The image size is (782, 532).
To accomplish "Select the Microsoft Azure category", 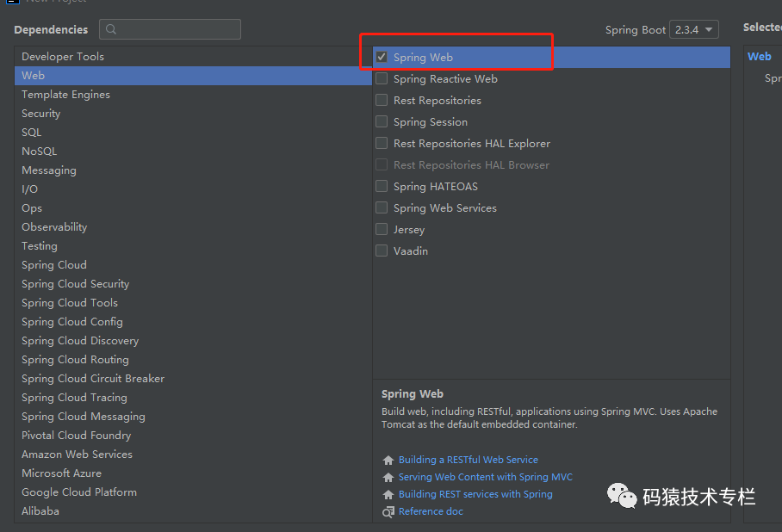I will coord(193,473).
